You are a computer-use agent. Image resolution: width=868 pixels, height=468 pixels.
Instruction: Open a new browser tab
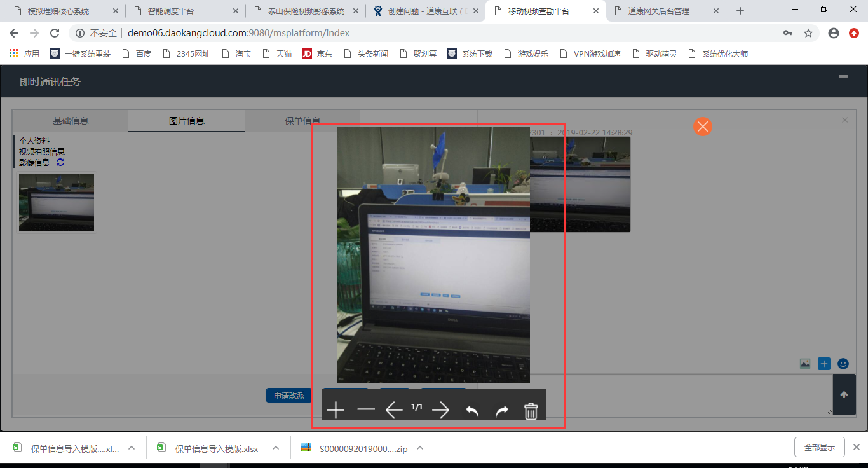(x=740, y=11)
